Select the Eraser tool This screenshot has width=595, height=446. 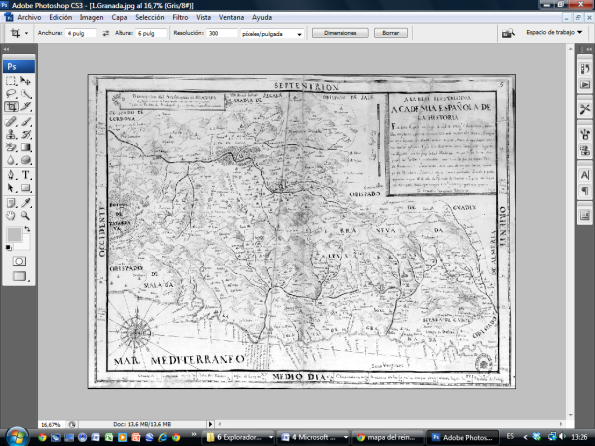(11, 147)
